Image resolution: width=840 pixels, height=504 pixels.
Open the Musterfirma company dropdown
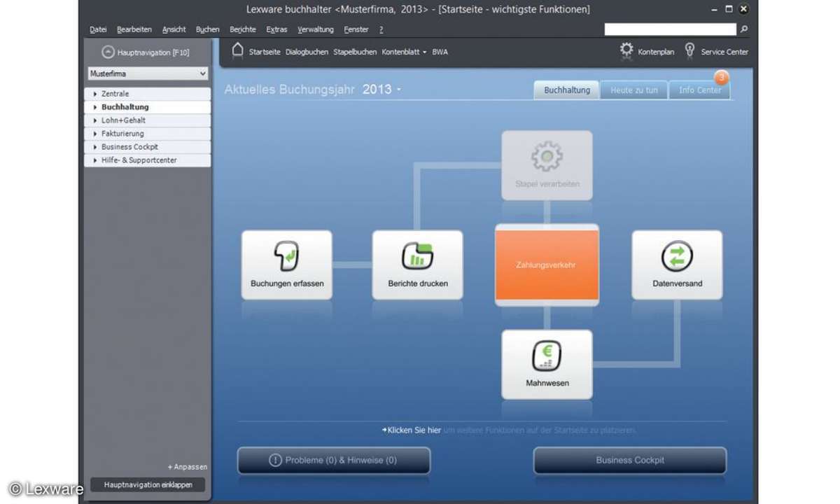pyautogui.click(x=148, y=73)
